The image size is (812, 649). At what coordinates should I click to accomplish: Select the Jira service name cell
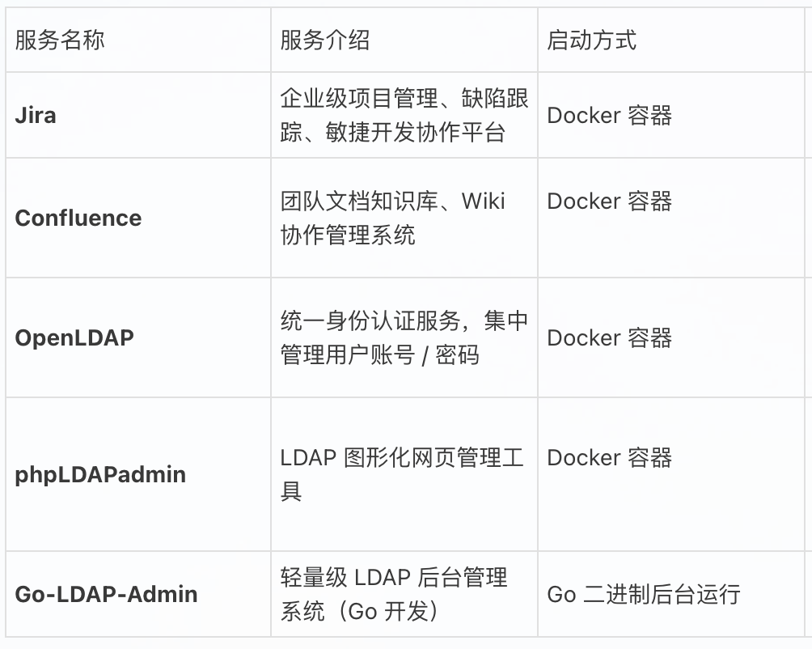(36, 115)
